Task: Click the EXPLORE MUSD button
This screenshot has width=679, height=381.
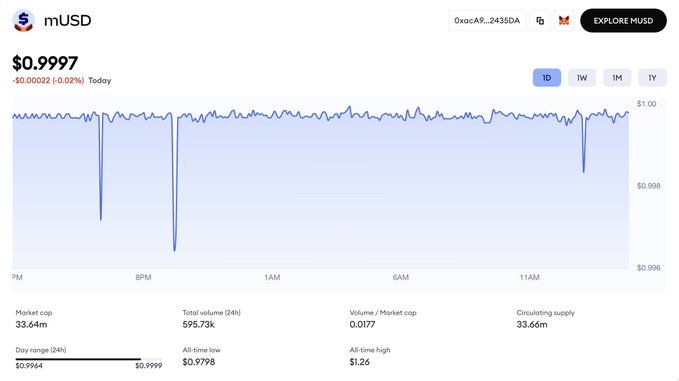Action: 623,20
